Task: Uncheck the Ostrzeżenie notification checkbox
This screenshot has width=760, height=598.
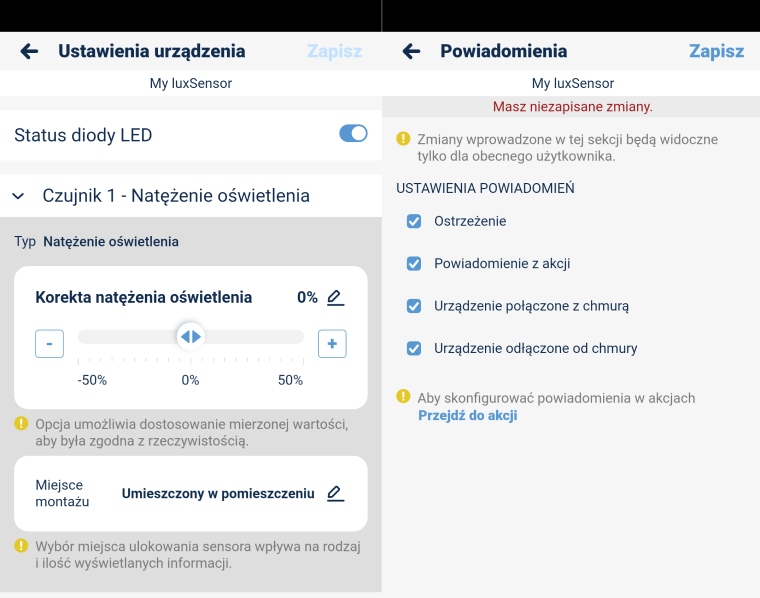Action: pyautogui.click(x=414, y=221)
